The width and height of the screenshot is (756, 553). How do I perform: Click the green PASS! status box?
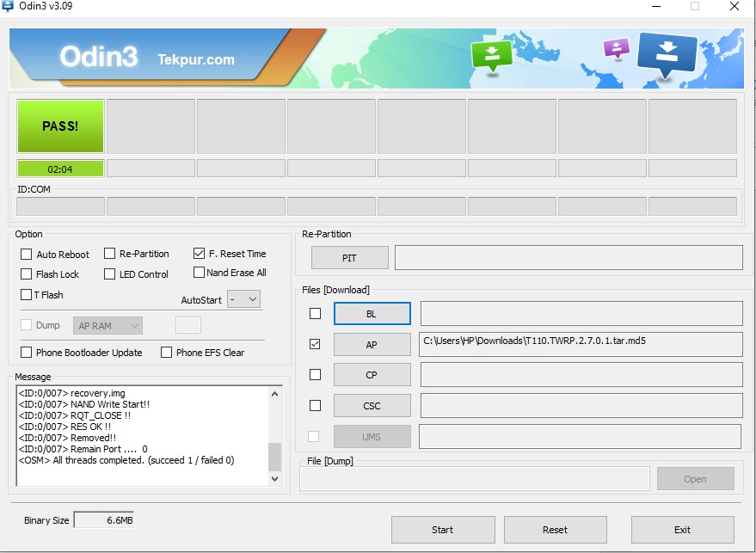click(x=60, y=126)
